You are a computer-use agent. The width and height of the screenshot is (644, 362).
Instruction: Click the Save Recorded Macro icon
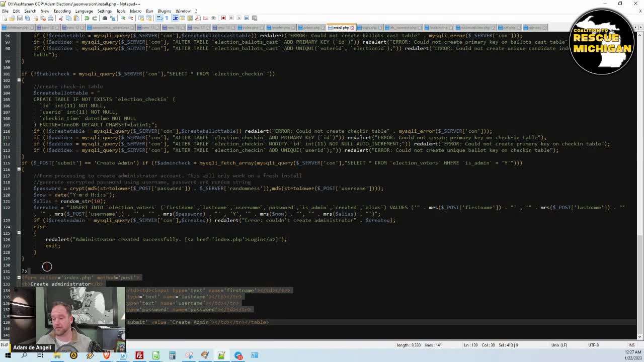tap(255, 18)
